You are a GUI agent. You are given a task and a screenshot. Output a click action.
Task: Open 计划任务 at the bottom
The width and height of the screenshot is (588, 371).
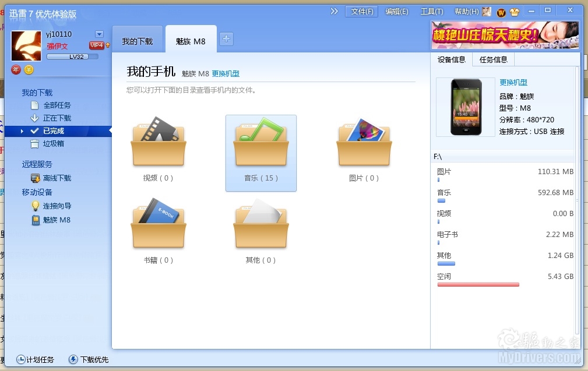35,360
